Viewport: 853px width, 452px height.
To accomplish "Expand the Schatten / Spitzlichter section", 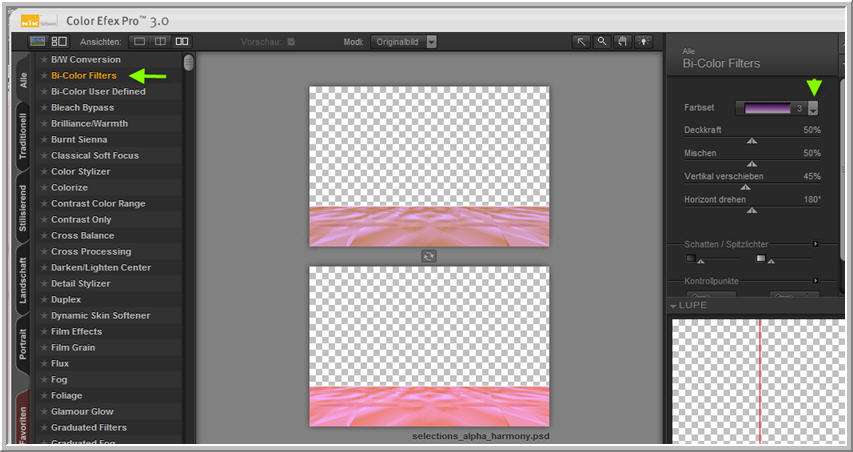I will coord(815,244).
